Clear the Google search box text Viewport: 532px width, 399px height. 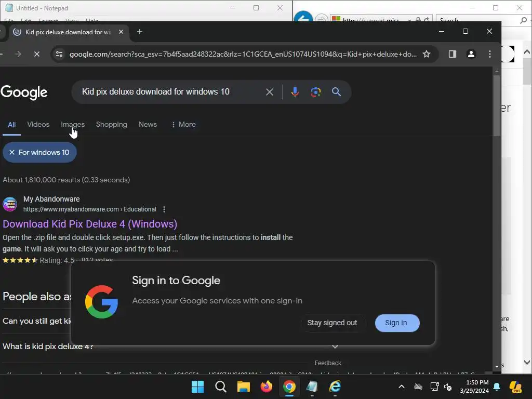coord(270,92)
